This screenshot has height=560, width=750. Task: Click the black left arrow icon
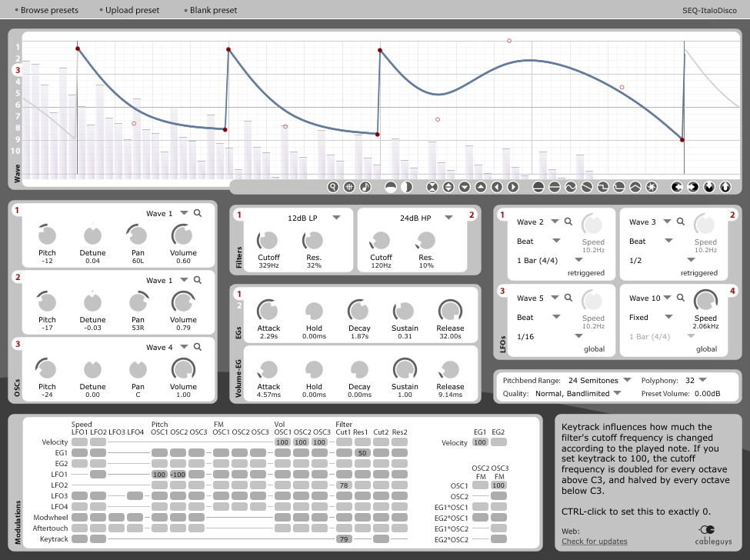click(677, 187)
